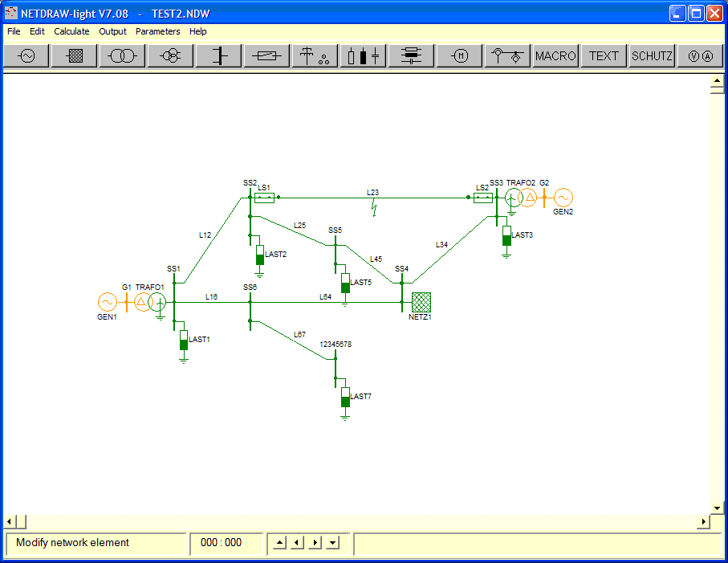This screenshot has height=563, width=728.
Task: Open the Calculate menu
Action: pos(71,31)
